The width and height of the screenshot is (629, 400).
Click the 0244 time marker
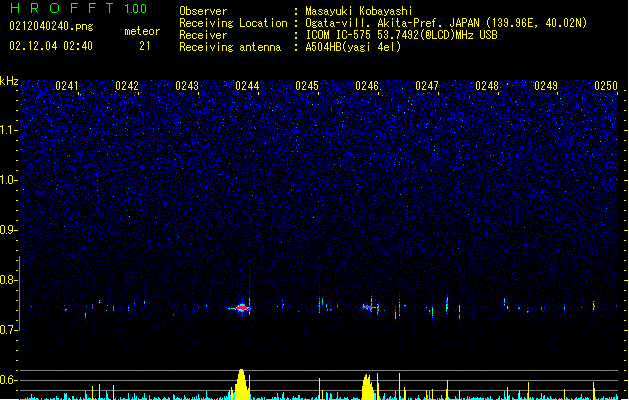tap(247, 86)
